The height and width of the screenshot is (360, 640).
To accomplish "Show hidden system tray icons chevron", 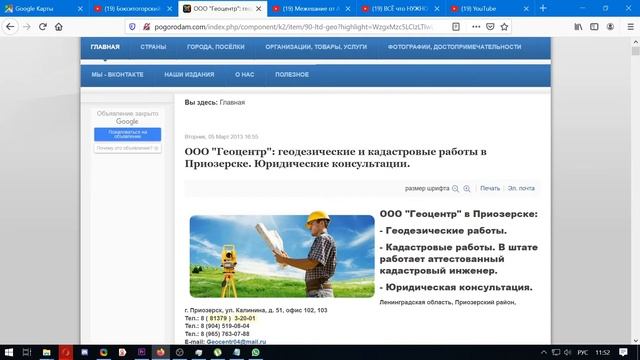I will pyautogui.click(x=544, y=352).
